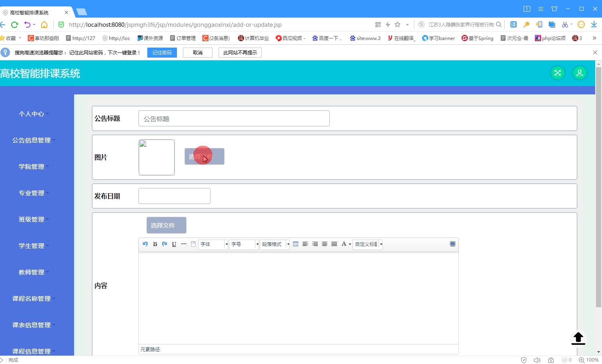Open the 字号 font size dropdown
Viewport: 602px width, 364px height.
244,244
